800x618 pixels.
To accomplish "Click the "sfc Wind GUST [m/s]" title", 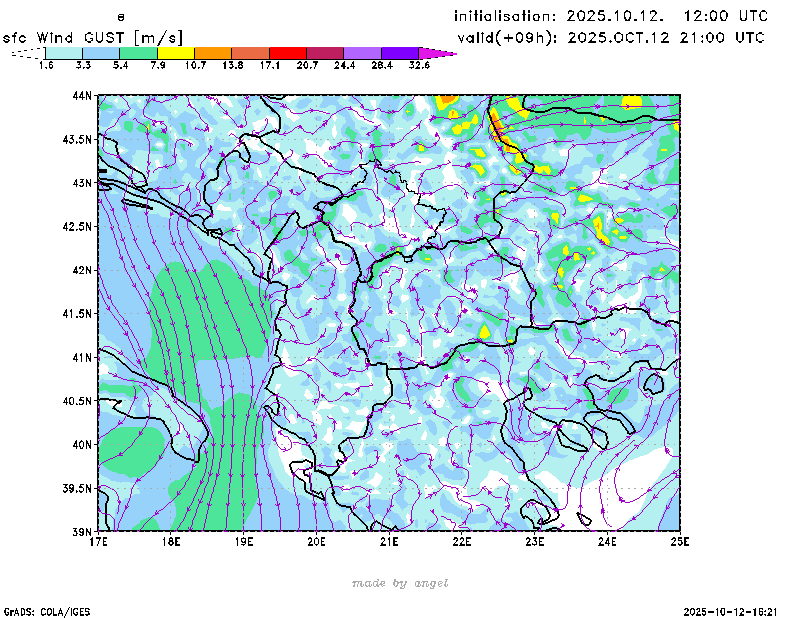I will [93, 37].
